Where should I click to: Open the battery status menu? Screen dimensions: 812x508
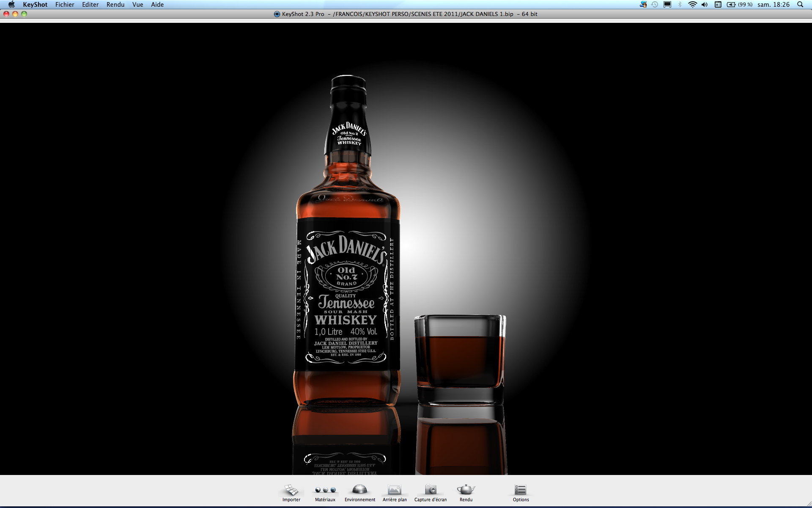[x=739, y=5]
